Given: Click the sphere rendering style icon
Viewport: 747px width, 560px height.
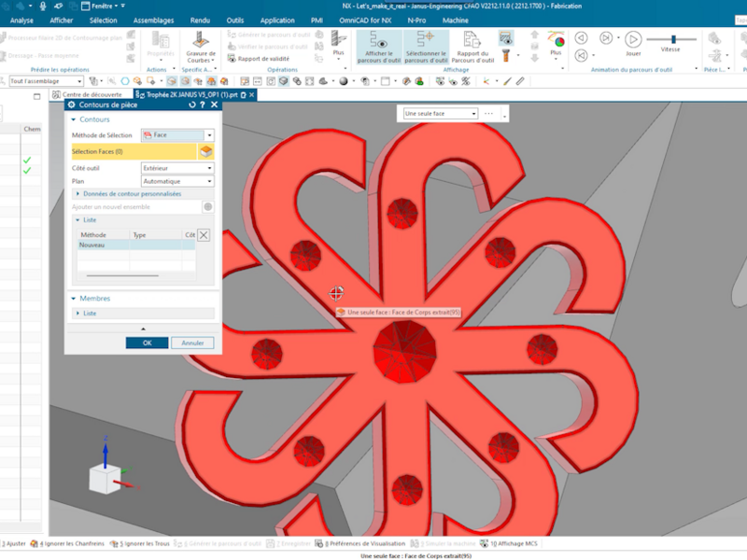Looking at the screenshot, I should [343, 81].
